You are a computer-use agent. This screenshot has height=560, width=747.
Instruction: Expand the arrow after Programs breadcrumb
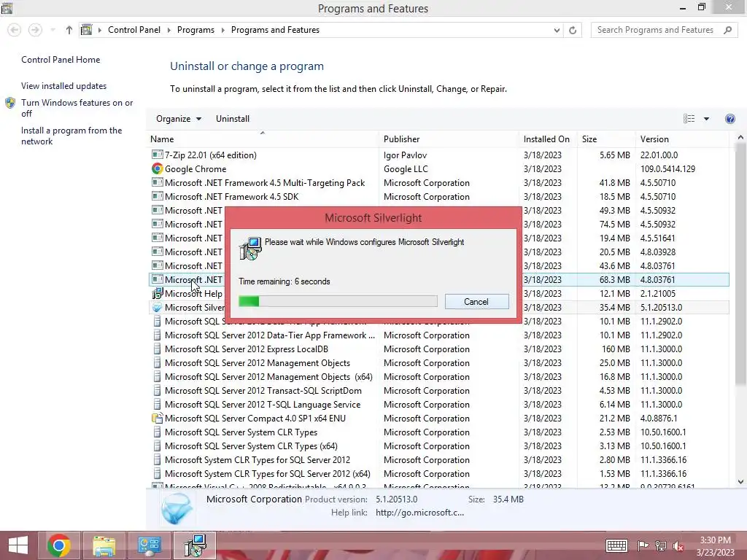click(x=222, y=30)
